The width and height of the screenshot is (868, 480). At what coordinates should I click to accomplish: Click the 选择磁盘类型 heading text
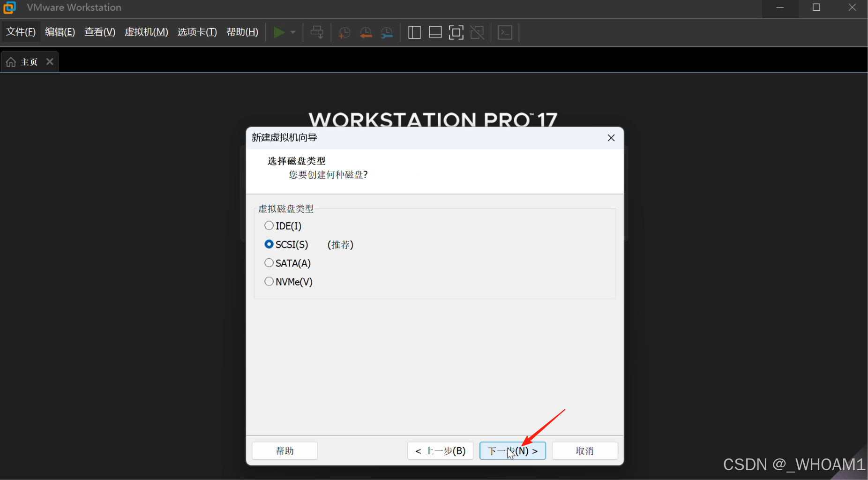tap(297, 161)
